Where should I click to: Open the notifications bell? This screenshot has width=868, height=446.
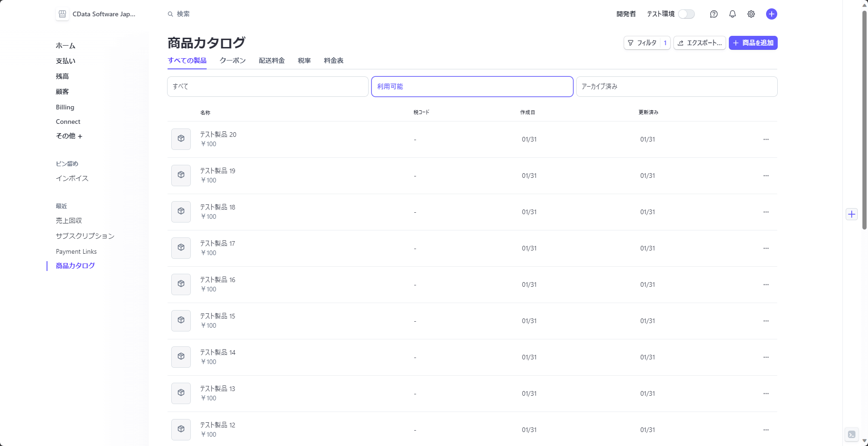click(732, 14)
